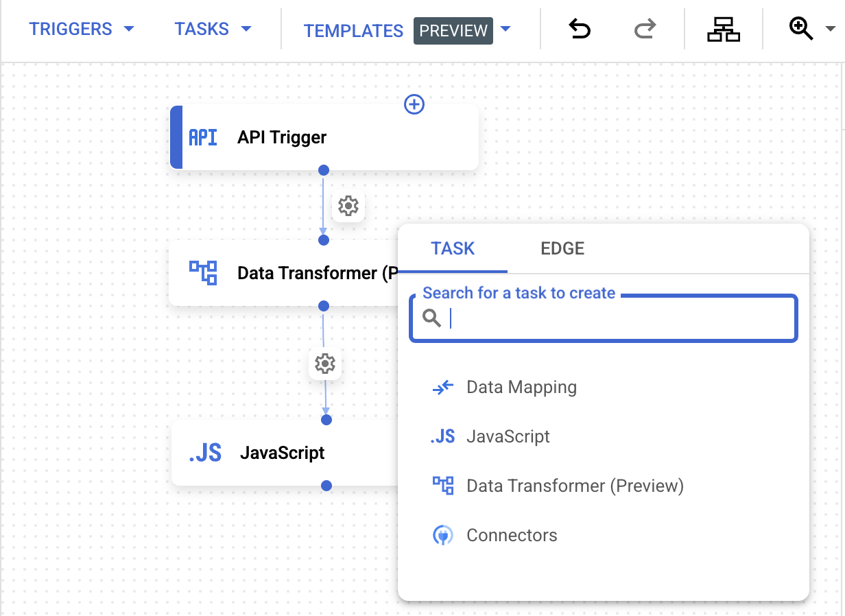The image size is (845, 616).
Task: Switch to the EDGE tab
Action: pyautogui.click(x=562, y=248)
